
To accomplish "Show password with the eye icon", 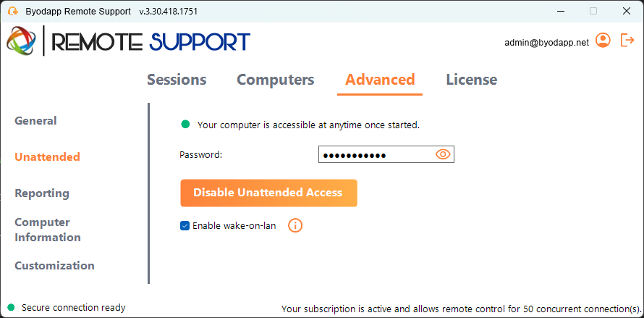I will tap(443, 155).
